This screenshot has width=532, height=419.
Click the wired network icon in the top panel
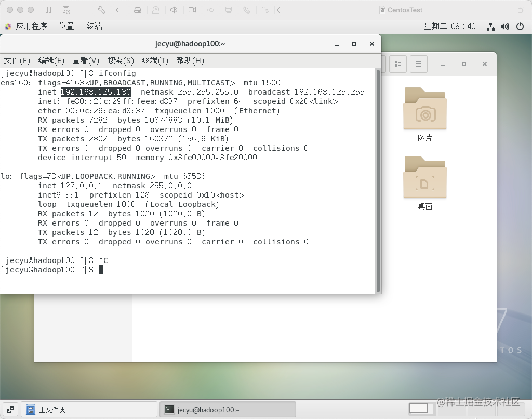point(490,26)
